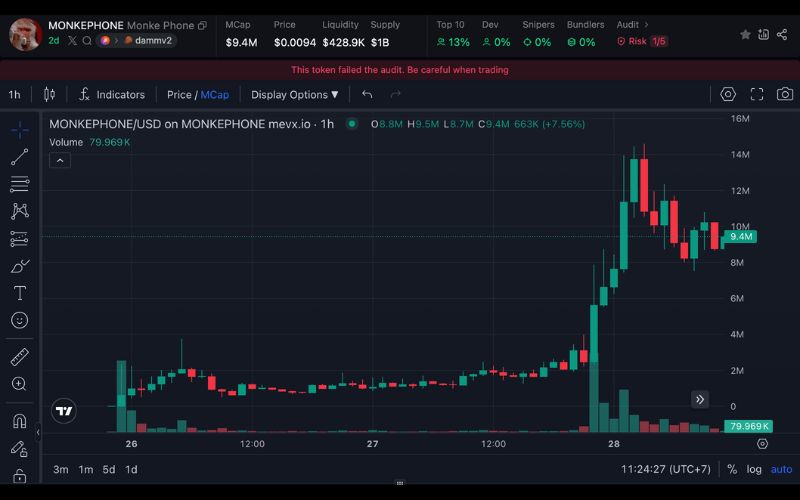This screenshot has height=500, width=800.
Task: Click the TradingView logo
Action: (64, 411)
